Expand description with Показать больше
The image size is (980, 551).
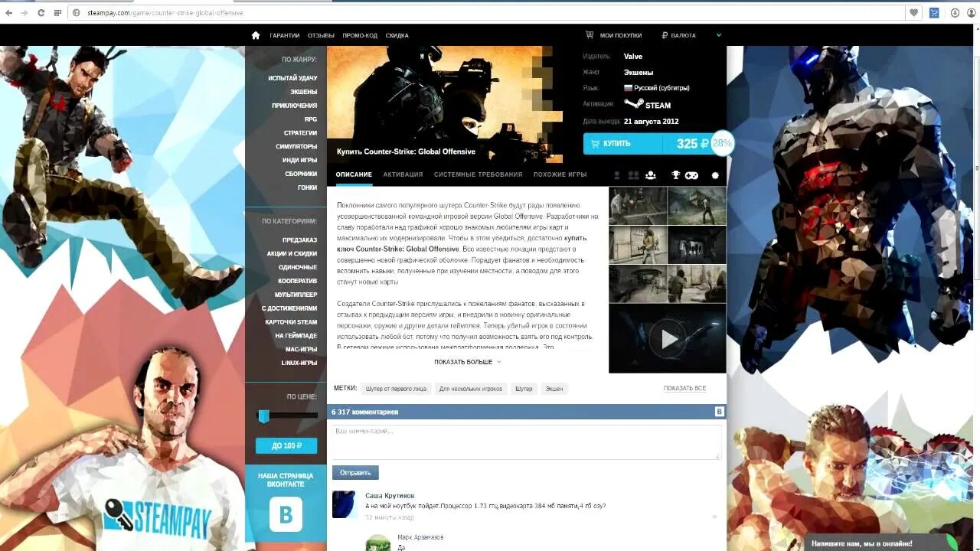coord(467,362)
